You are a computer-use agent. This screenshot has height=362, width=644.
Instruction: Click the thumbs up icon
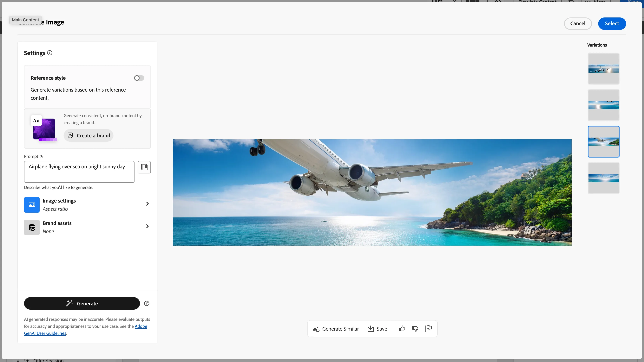[x=402, y=329]
